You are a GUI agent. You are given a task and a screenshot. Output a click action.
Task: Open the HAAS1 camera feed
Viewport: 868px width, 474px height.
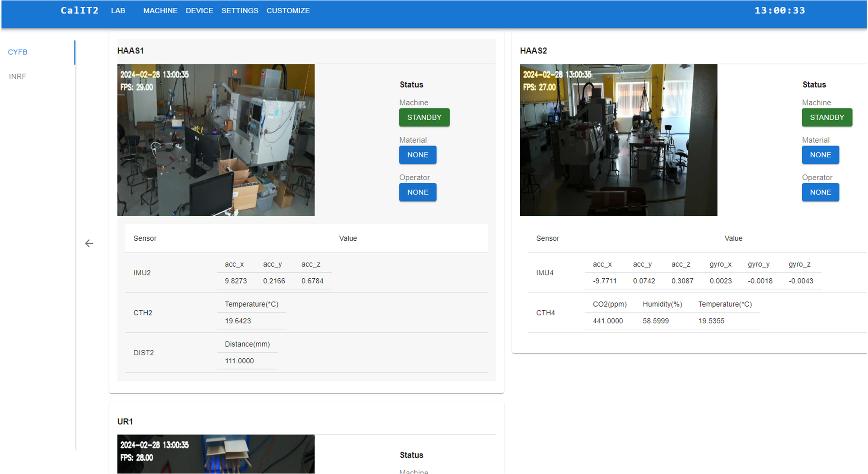pos(216,140)
